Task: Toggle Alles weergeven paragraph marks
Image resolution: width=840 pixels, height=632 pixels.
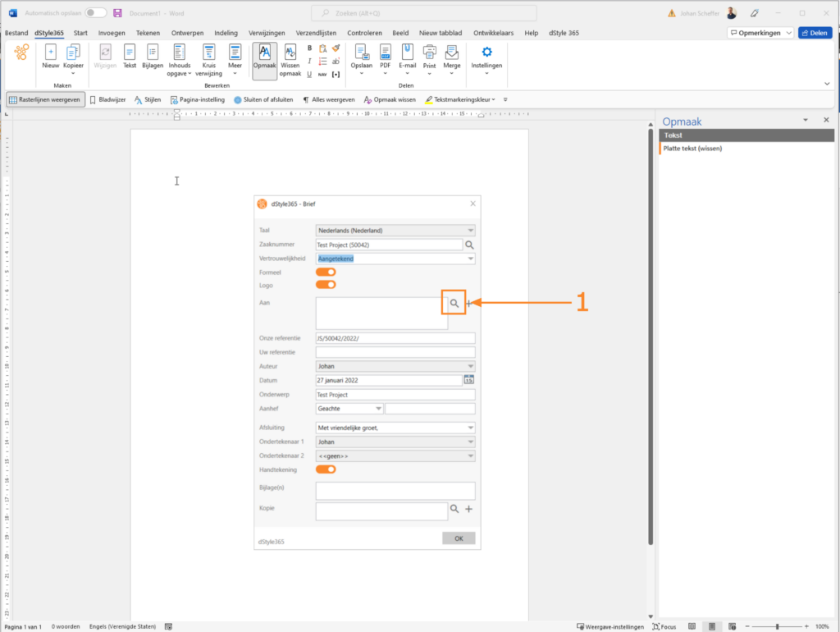Action: pyautogui.click(x=329, y=99)
